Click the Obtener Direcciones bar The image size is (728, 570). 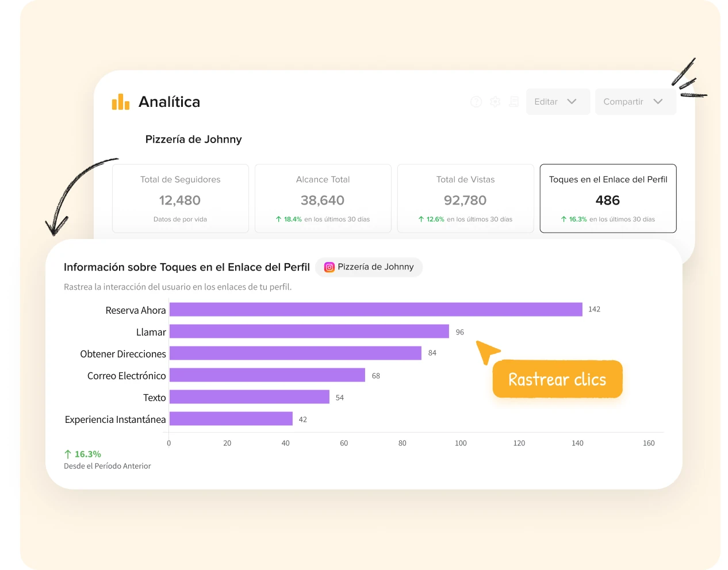(296, 353)
